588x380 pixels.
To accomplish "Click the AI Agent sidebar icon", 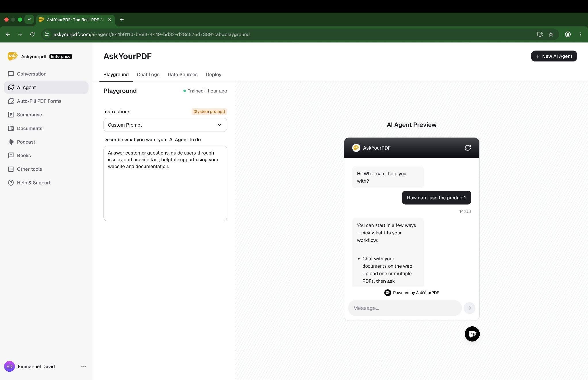I will [x=11, y=87].
